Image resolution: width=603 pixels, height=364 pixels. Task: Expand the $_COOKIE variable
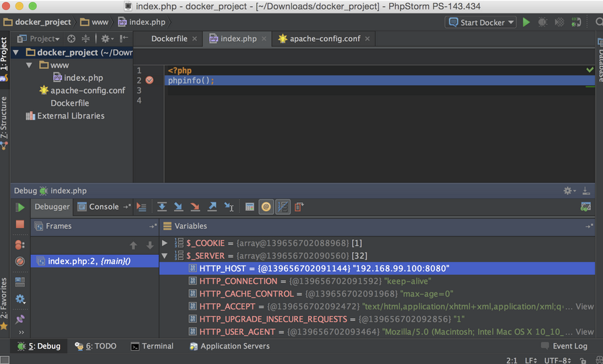(165, 243)
